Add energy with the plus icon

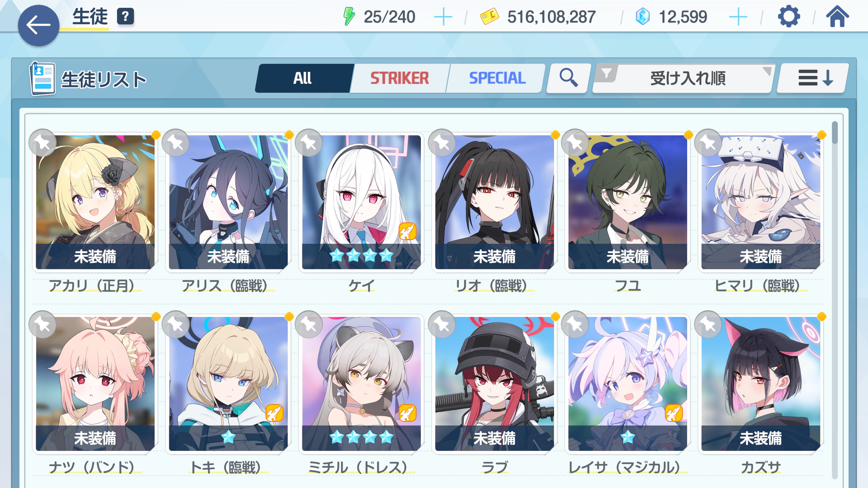coord(443,17)
